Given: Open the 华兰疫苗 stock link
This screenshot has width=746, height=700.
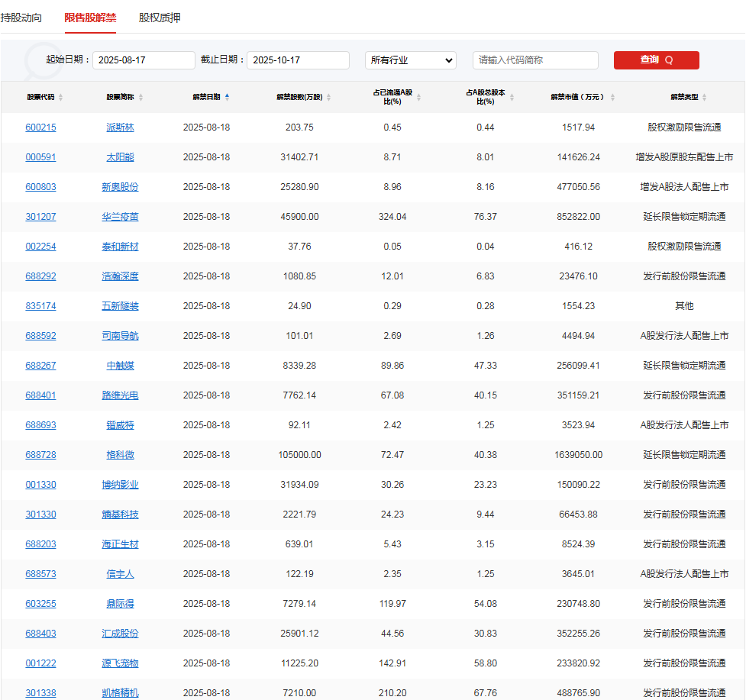Looking at the screenshot, I should [120, 216].
